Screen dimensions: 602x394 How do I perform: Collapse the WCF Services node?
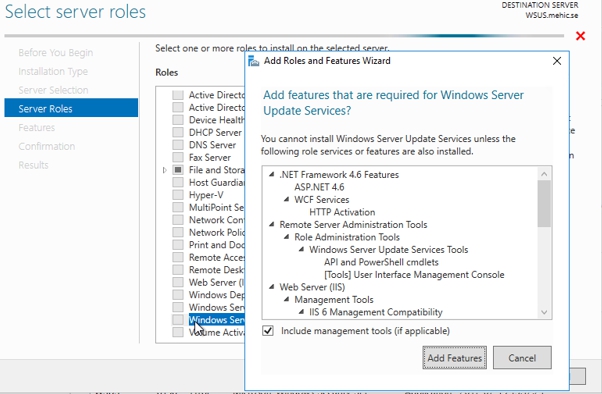pyautogui.click(x=286, y=199)
